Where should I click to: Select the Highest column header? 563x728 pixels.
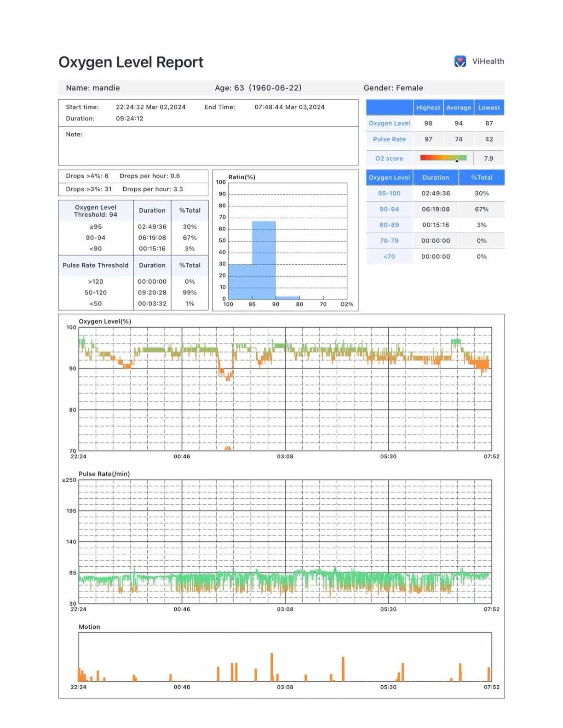[428, 108]
